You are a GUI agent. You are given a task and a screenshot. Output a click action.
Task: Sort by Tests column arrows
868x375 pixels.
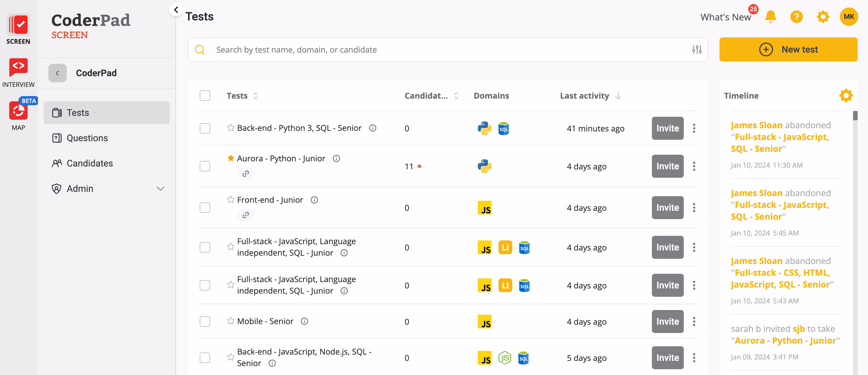click(256, 95)
